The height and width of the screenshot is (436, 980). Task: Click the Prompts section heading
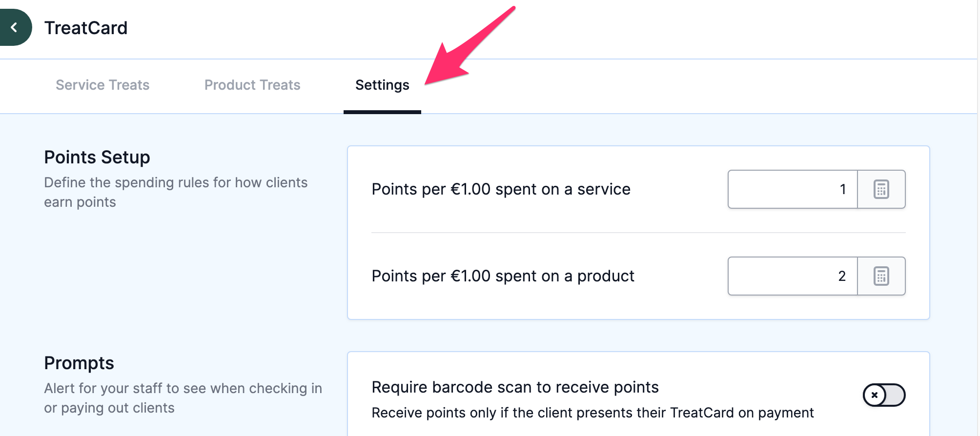[x=79, y=363]
